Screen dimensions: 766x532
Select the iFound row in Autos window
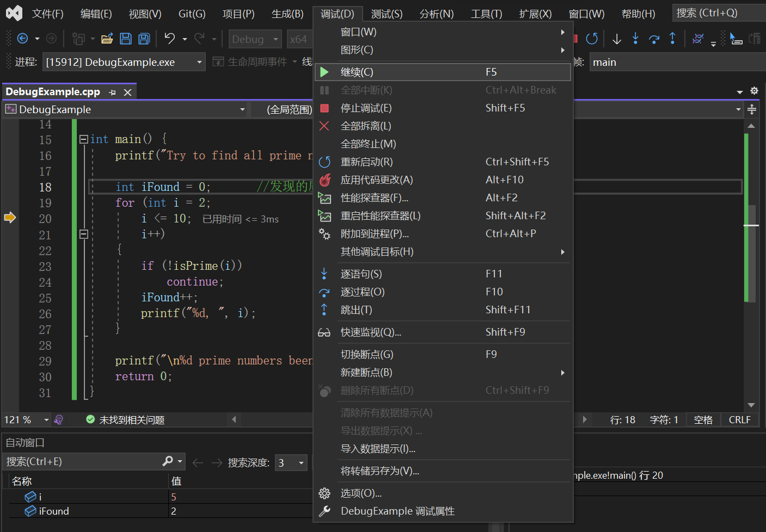point(161,511)
